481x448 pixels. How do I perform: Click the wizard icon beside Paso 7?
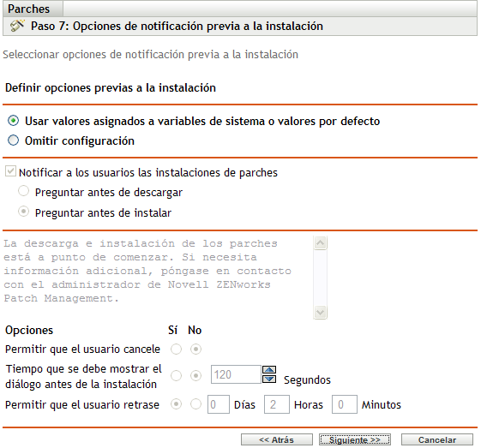(17, 26)
